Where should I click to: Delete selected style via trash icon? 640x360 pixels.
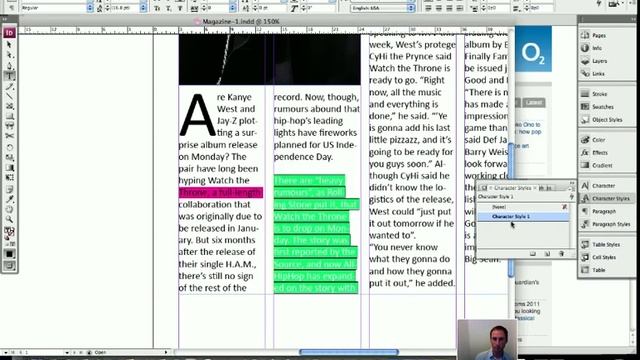point(562,254)
